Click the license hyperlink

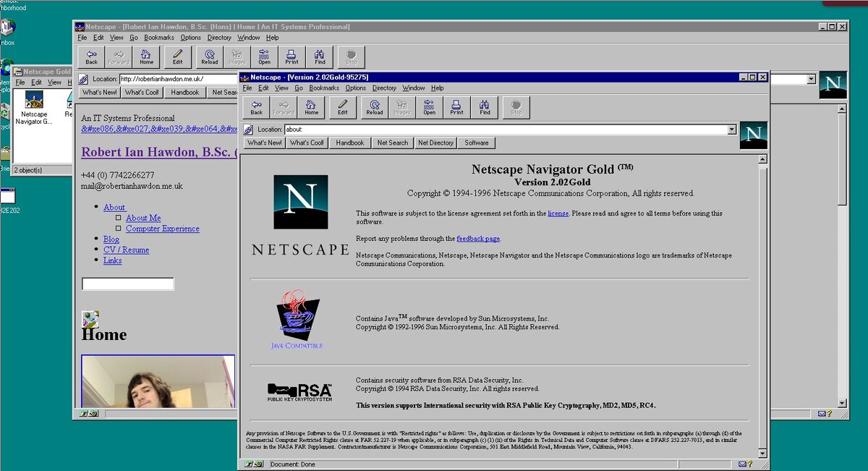pos(556,213)
